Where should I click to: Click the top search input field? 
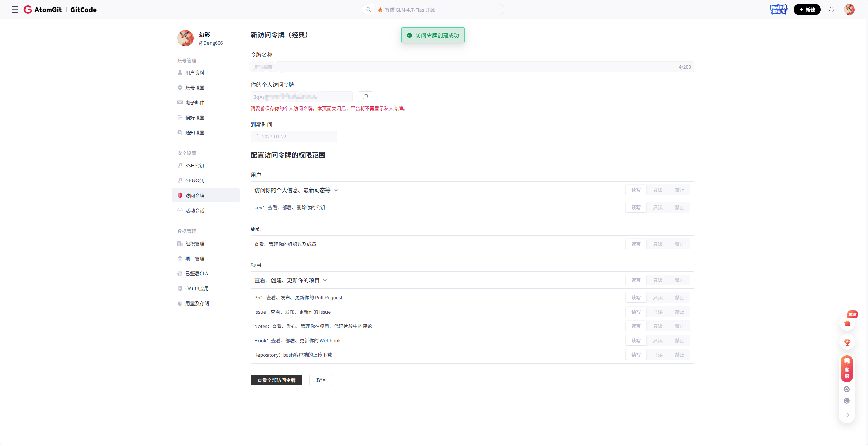pos(432,10)
